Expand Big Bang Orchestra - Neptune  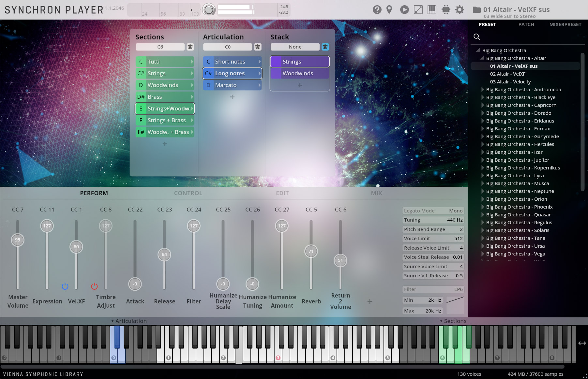coord(483,191)
